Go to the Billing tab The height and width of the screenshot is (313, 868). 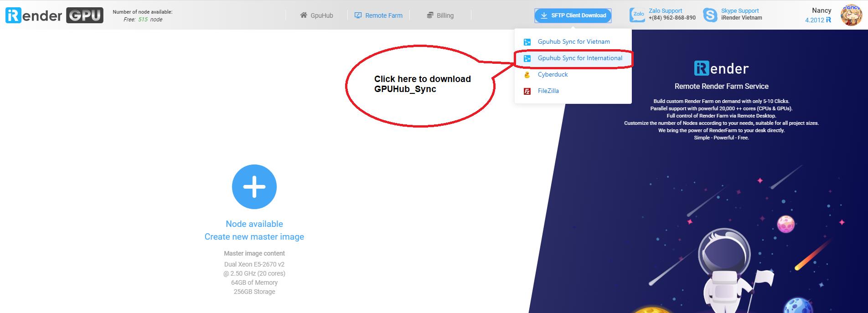pos(444,15)
